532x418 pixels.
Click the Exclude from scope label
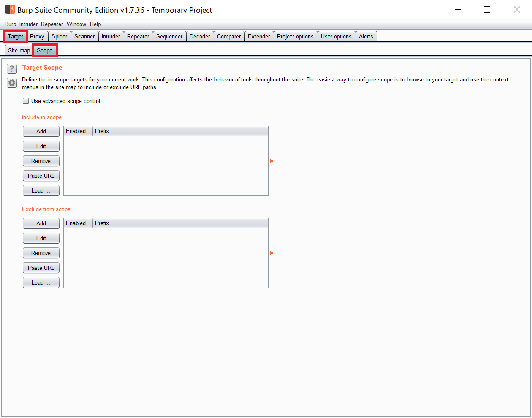(x=46, y=209)
